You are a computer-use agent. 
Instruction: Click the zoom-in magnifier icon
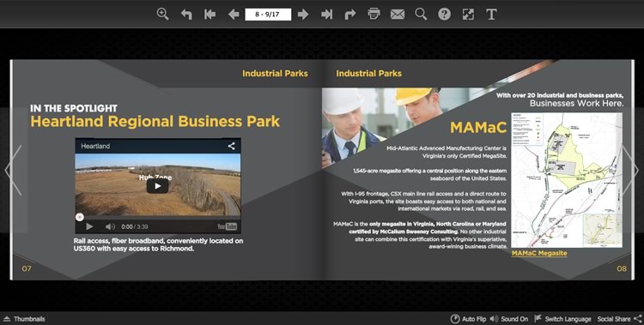point(162,14)
